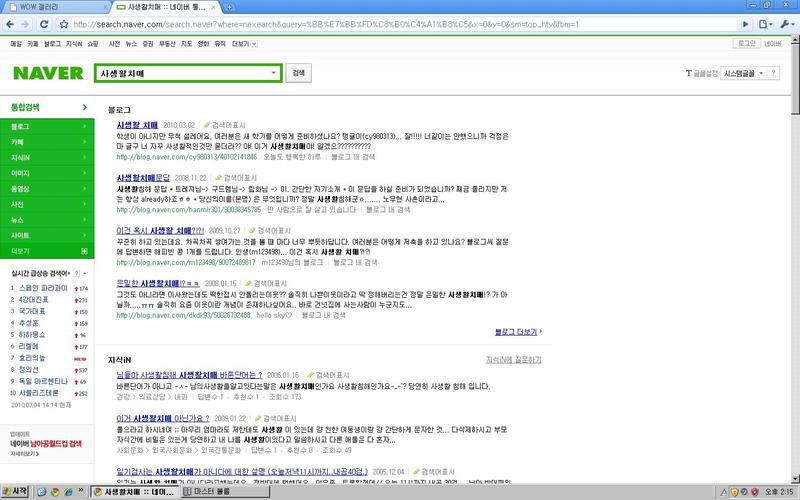Select the 사이트 tab in green sidebar
The height and width of the screenshot is (500, 800).
[x=47, y=235]
